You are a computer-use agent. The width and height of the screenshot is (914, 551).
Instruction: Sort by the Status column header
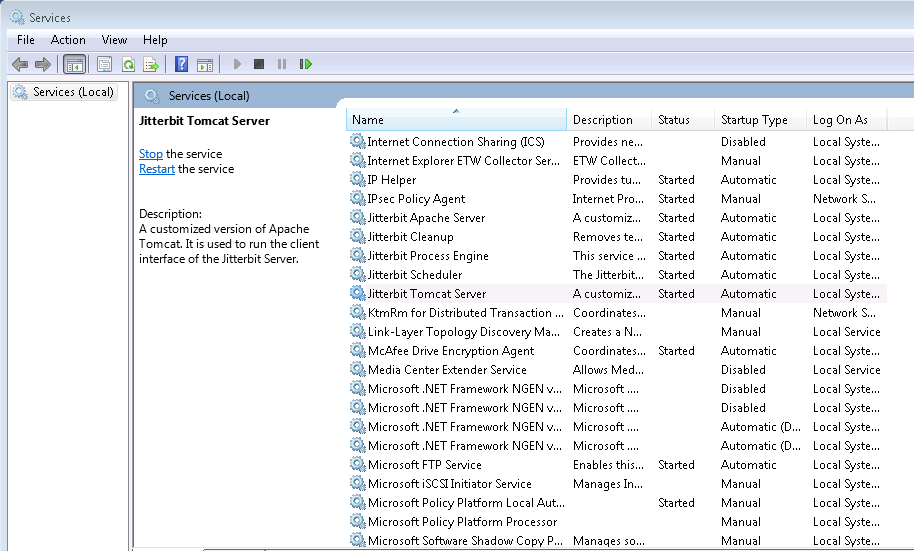tap(674, 120)
